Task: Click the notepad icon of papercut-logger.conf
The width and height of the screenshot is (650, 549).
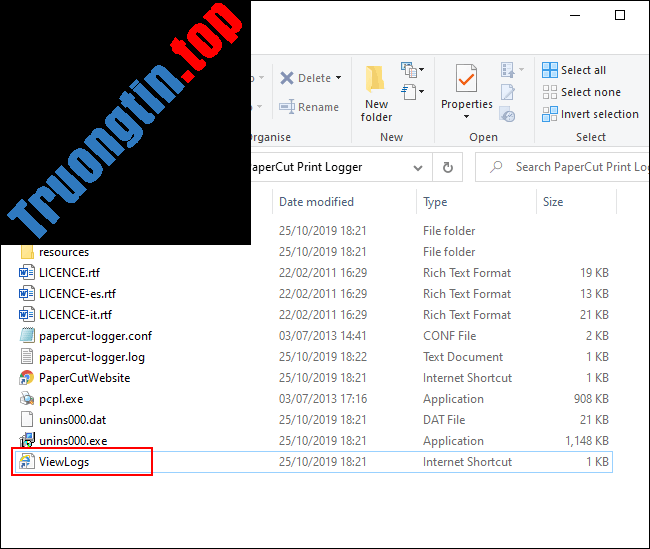Action: click(x=27, y=335)
